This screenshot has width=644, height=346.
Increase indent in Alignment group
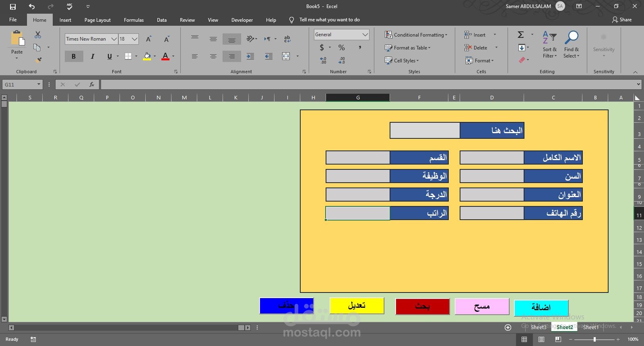(269, 56)
